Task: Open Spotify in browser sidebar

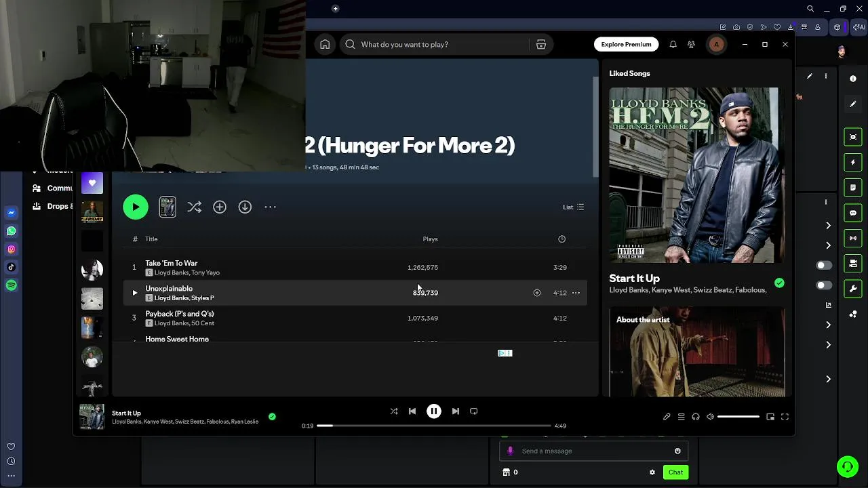Action: pyautogui.click(x=11, y=285)
